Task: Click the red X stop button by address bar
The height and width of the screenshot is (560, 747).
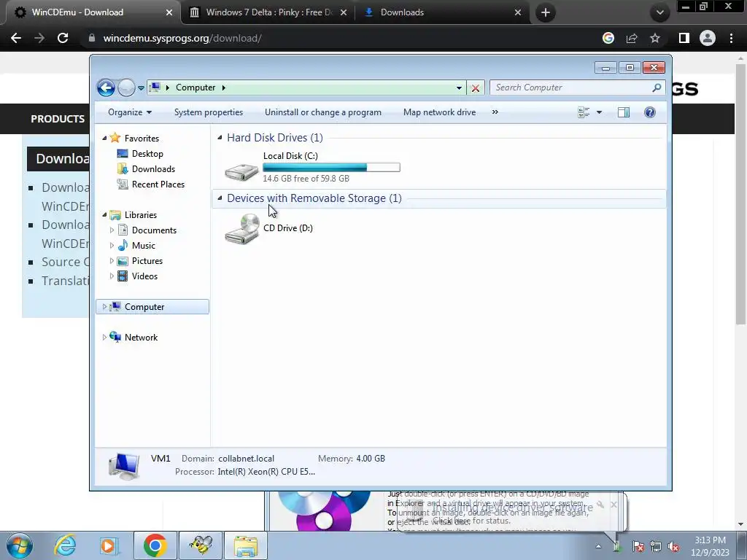Action: 476,88
